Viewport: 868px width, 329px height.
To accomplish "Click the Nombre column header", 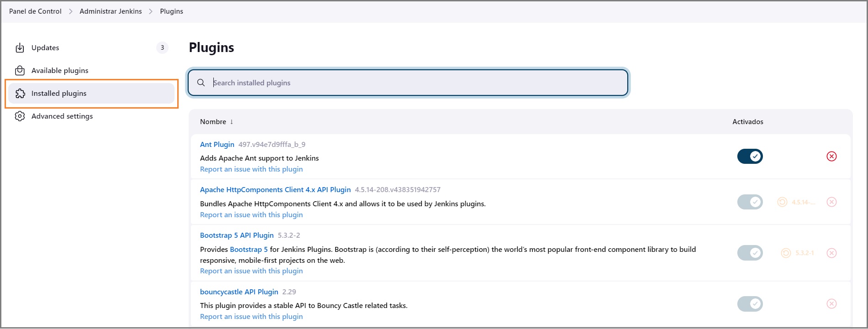I will [x=213, y=122].
